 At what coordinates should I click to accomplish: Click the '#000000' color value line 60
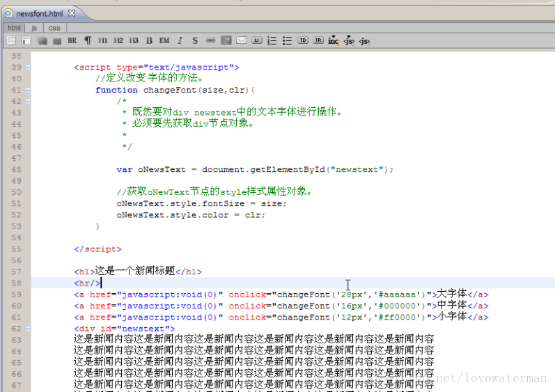click(x=398, y=306)
